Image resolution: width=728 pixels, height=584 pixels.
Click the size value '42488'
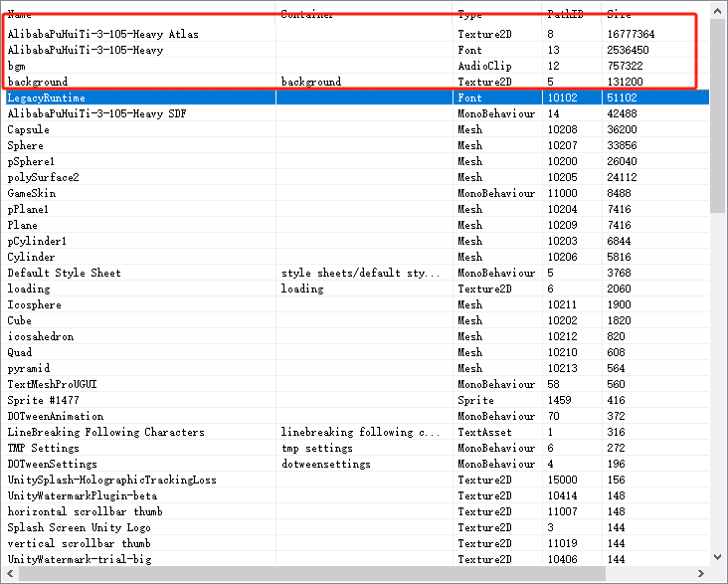point(623,113)
